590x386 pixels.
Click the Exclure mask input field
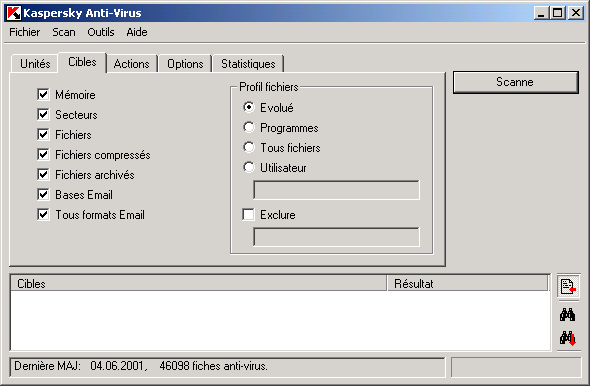tap(336, 237)
